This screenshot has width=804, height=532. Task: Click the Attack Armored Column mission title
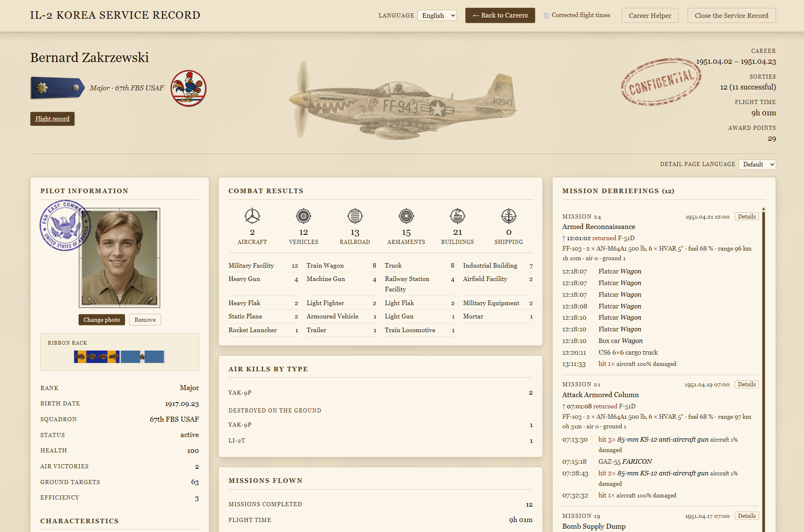tap(600, 395)
